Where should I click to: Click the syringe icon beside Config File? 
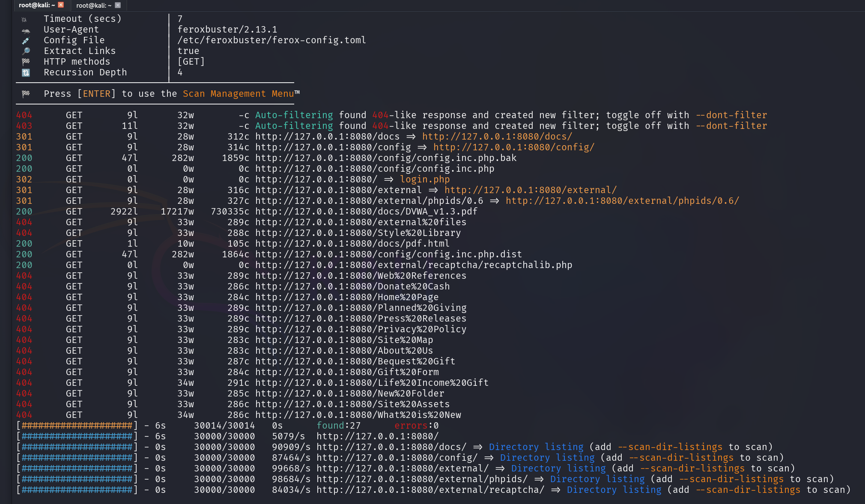26,41
